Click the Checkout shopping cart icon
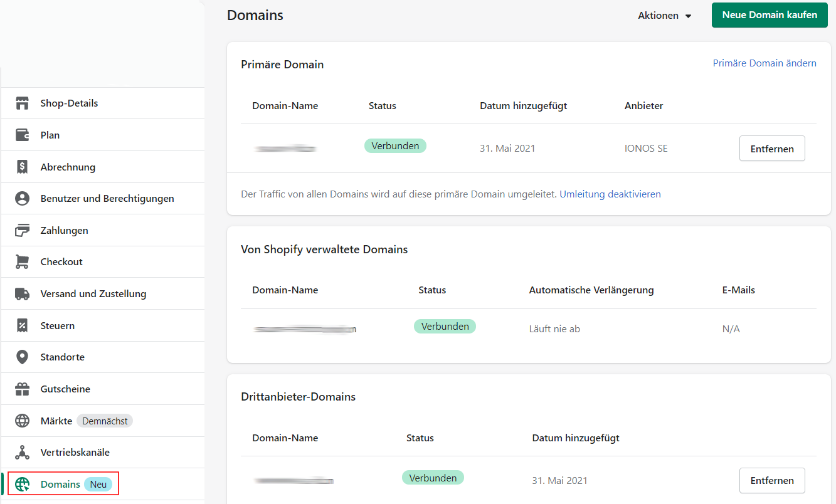Image resolution: width=836 pixels, height=504 pixels. (23, 262)
